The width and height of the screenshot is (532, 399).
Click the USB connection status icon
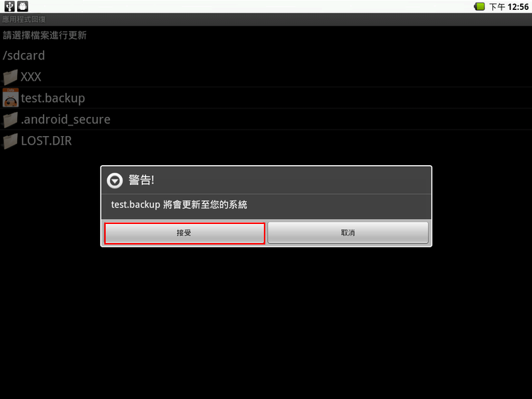point(9,6)
